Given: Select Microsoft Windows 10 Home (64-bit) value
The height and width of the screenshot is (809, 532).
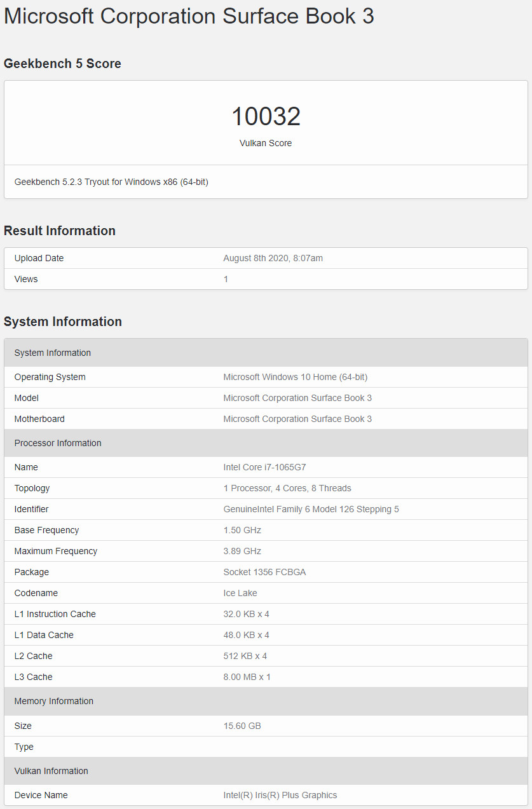Looking at the screenshot, I should coord(296,377).
